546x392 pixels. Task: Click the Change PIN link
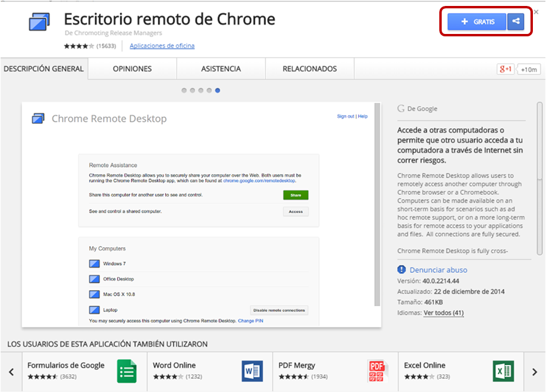point(250,321)
